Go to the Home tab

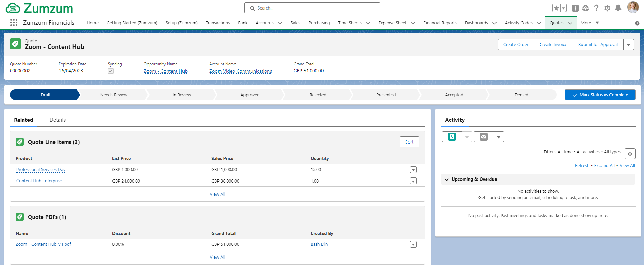point(93,23)
